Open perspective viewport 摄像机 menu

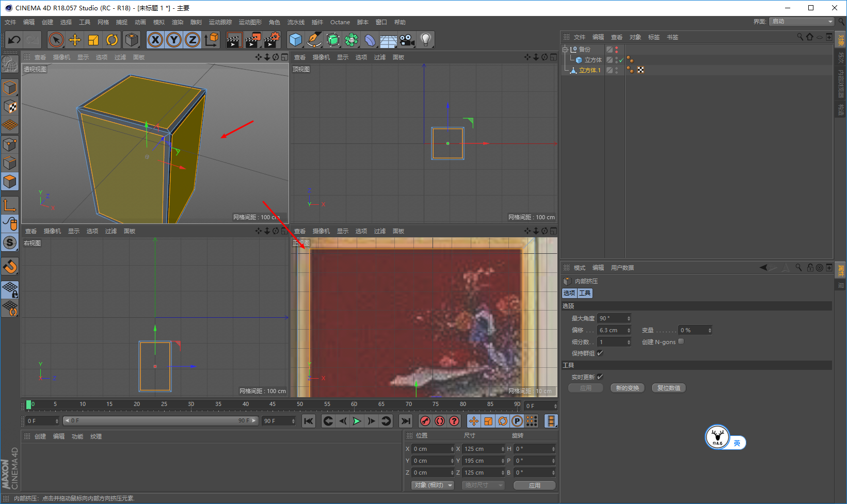(x=61, y=57)
